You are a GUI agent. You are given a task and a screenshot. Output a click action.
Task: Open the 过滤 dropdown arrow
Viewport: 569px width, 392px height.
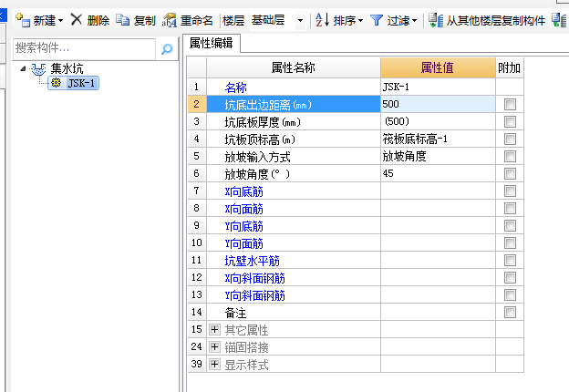pos(414,21)
